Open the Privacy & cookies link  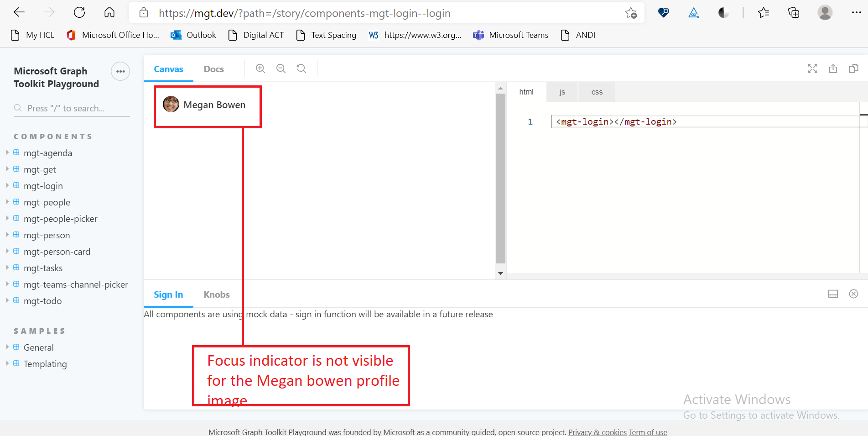tap(598, 432)
